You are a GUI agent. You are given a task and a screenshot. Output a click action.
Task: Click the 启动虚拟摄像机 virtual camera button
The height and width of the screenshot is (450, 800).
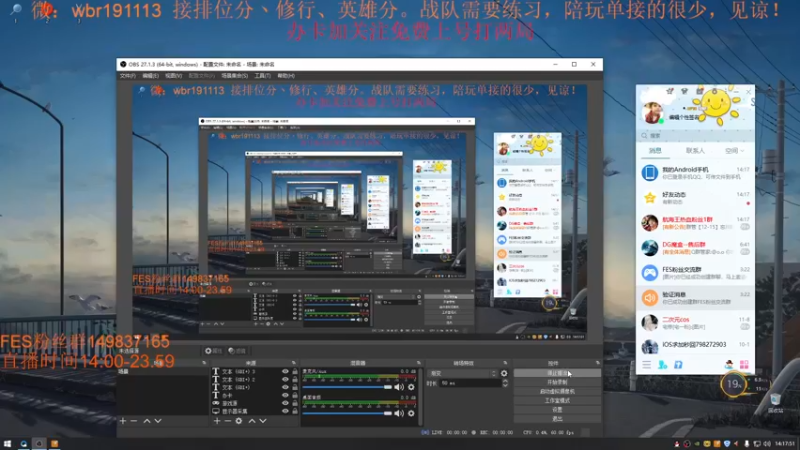(557, 391)
